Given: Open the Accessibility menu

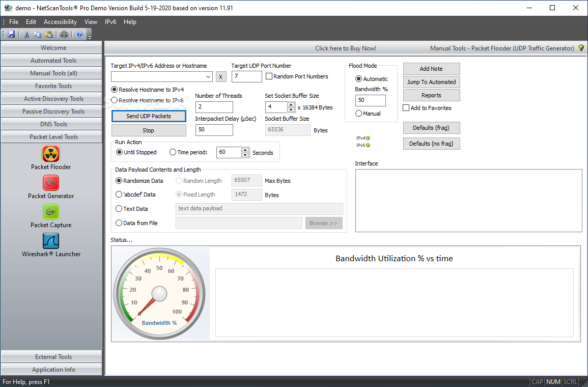Looking at the screenshot, I should (x=60, y=22).
